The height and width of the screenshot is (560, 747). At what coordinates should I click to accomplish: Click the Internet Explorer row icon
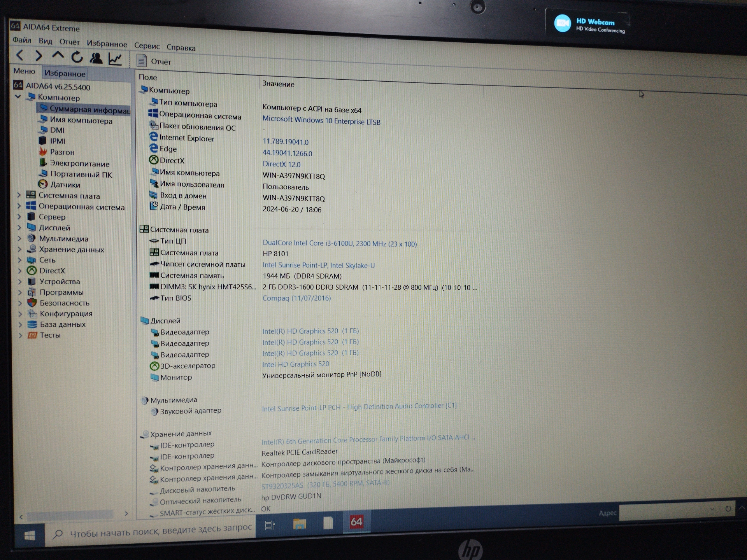154,137
